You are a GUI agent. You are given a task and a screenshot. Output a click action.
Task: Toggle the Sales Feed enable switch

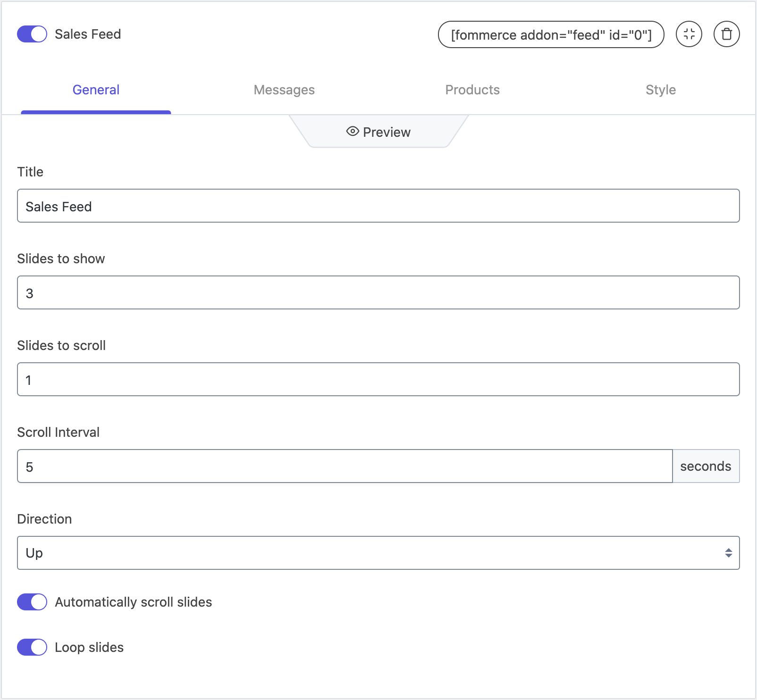(x=32, y=34)
